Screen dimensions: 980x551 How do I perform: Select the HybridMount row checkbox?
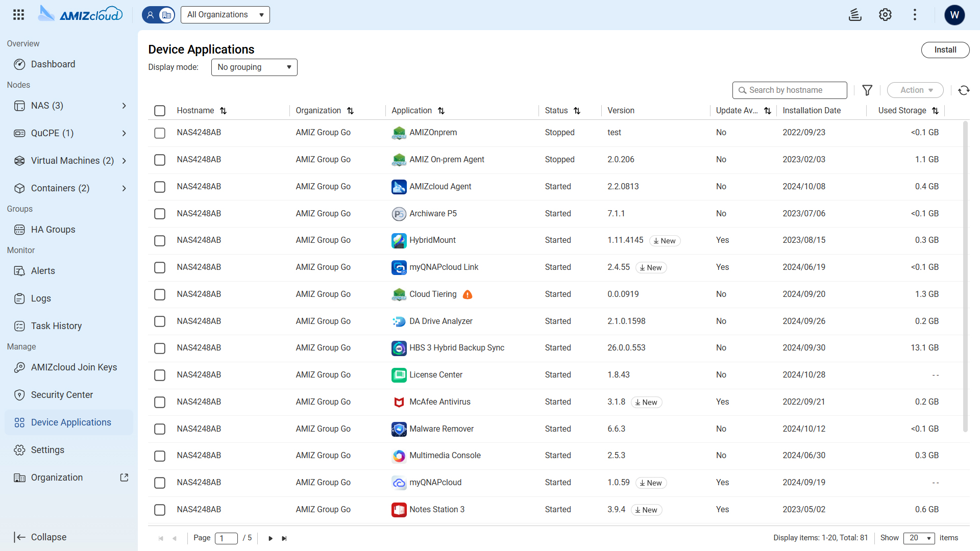(160, 240)
